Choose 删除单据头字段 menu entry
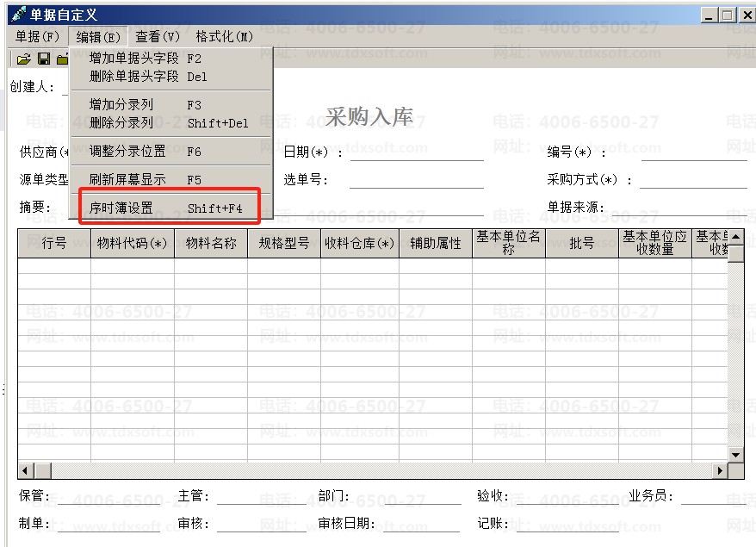This screenshot has height=547, width=756. 171,76
